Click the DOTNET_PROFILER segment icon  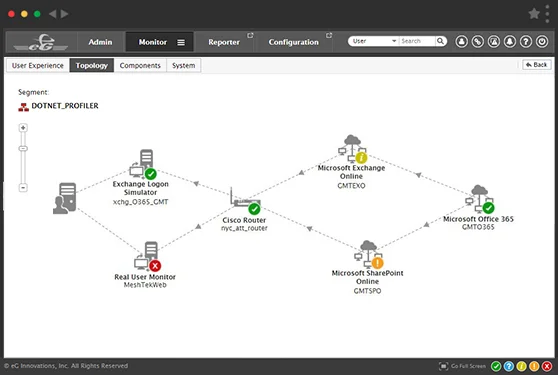point(23,107)
